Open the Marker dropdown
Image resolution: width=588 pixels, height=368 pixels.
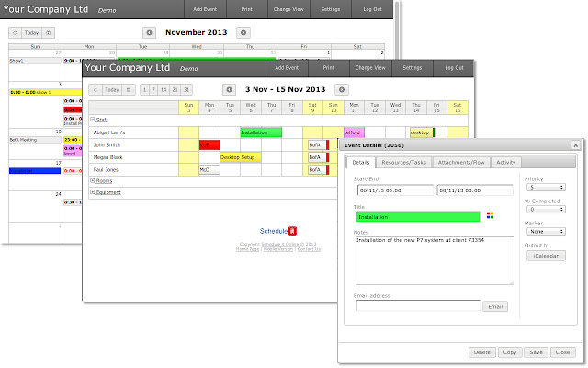(x=546, y=231)
